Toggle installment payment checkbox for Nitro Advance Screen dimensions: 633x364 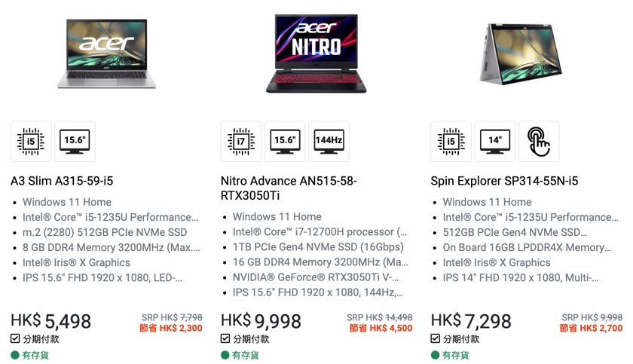pyautogui.click(x=225, y=338)
